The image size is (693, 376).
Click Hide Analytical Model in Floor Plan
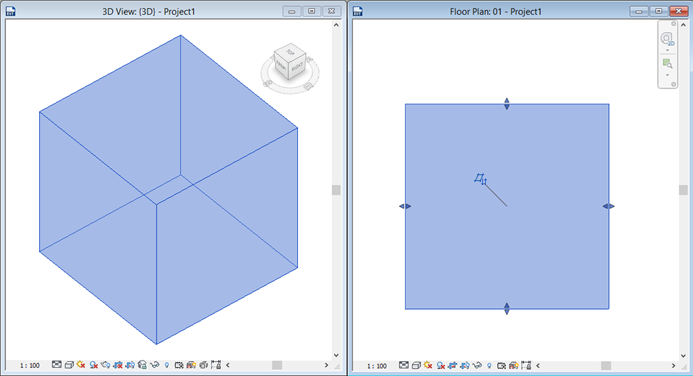pos(514,365)
